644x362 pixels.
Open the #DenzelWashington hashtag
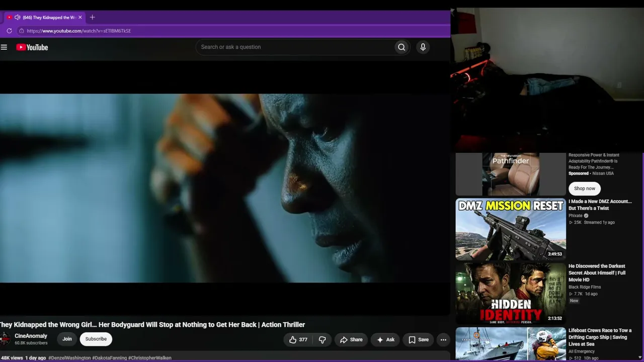tap(69, 358)
